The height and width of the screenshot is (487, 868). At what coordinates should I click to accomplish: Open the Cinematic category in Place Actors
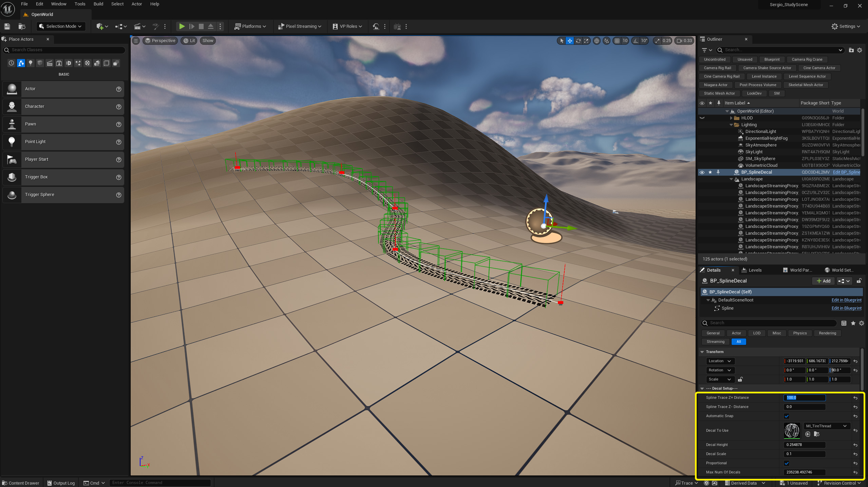[x=50, y=63]
